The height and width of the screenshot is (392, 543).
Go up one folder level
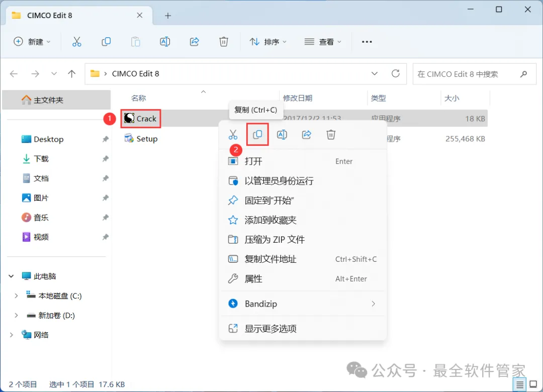[72, 74]
